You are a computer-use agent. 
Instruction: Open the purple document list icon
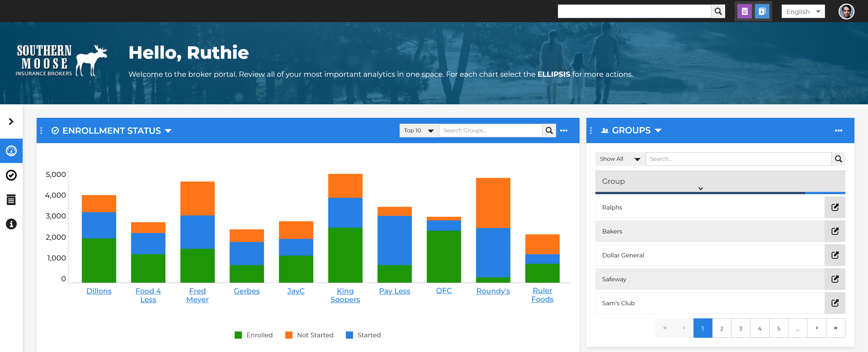(744, 12)
